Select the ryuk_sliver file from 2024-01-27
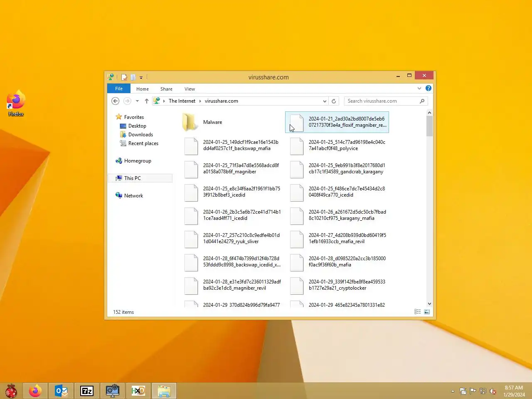Screen dimensions: 532x399 point(232,239)
